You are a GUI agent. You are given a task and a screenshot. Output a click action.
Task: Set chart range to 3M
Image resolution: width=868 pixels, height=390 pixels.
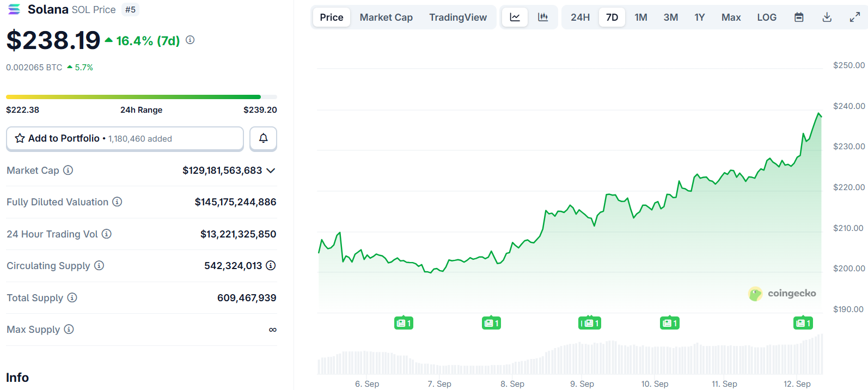[671, 17]
